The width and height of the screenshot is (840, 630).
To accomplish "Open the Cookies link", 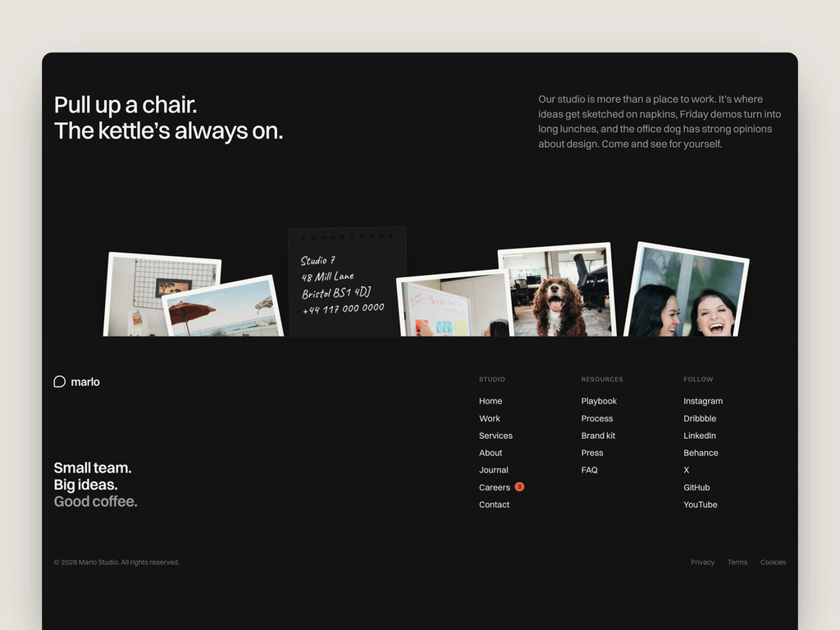I will click(x=773, y=562).
